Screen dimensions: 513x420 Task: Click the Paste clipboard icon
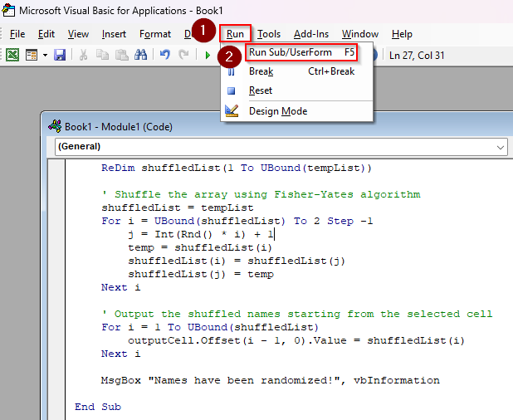(x=121, y=55)
